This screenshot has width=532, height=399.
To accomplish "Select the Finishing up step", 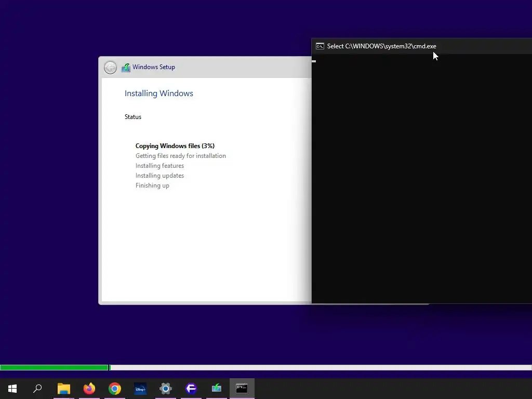I will pos(152,185).
